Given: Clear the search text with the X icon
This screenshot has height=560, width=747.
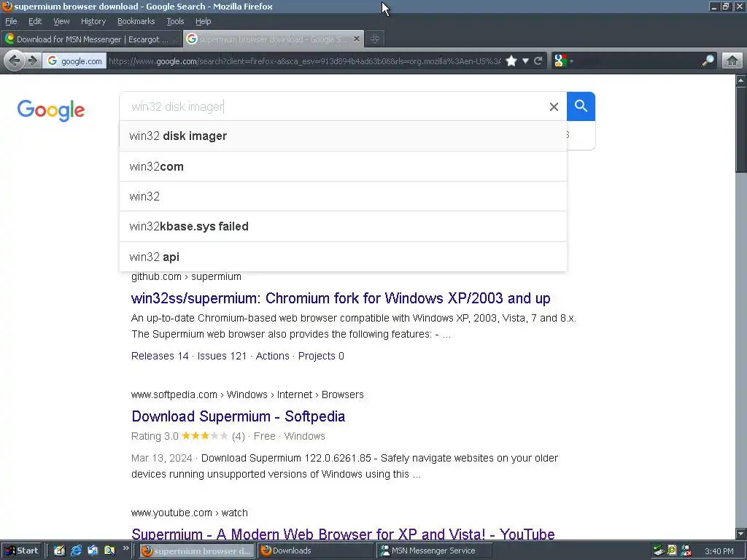Looking at the screenshot, I should [554, 106].
